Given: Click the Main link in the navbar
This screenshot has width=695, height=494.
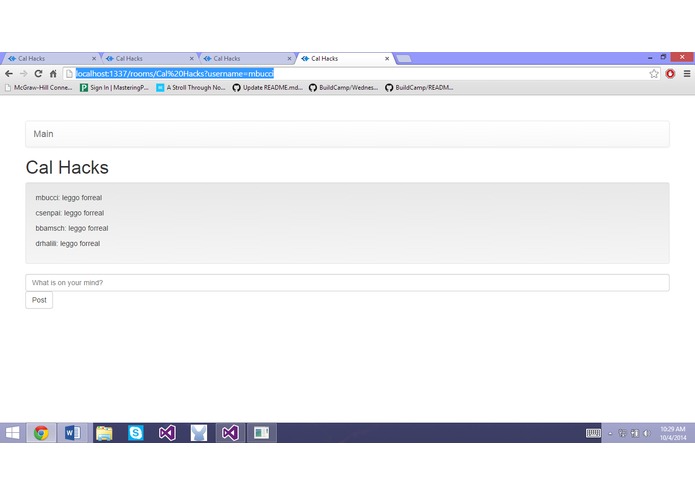Looking at the screenshot, I should coord(43,134).
